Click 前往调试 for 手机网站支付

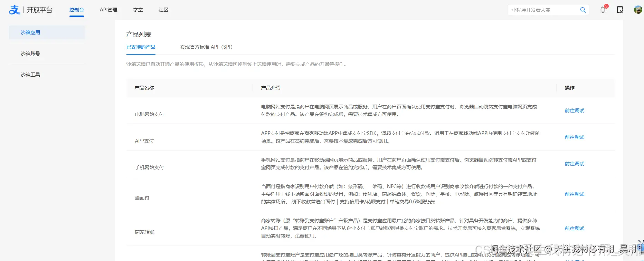point(574,164)
